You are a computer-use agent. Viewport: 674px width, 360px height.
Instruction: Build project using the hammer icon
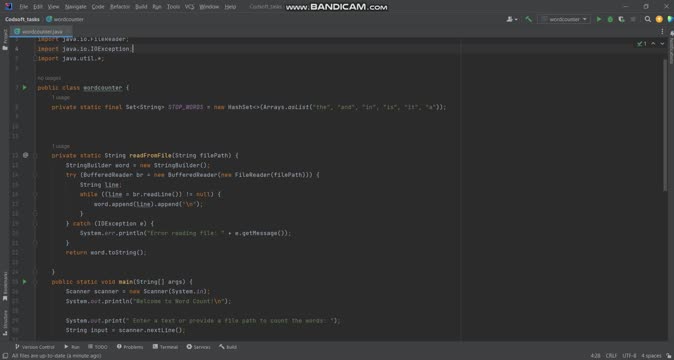[x=529, y=19]
